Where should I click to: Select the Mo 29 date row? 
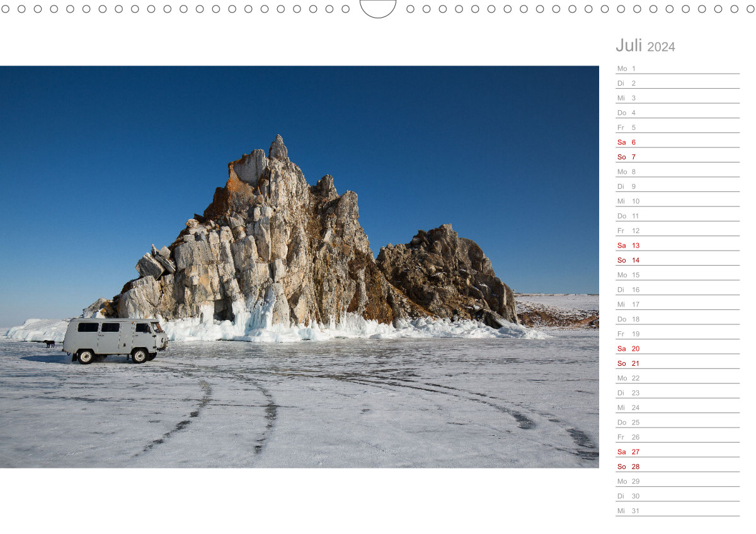click(677, 480)
